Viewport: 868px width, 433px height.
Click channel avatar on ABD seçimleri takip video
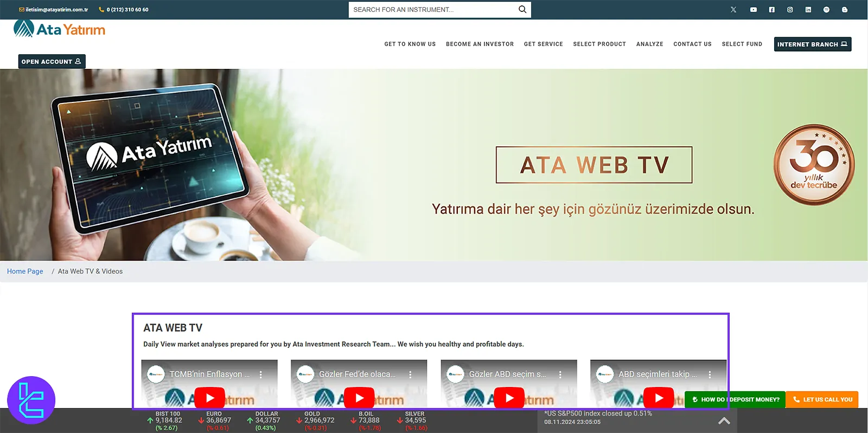coord(605,374)
